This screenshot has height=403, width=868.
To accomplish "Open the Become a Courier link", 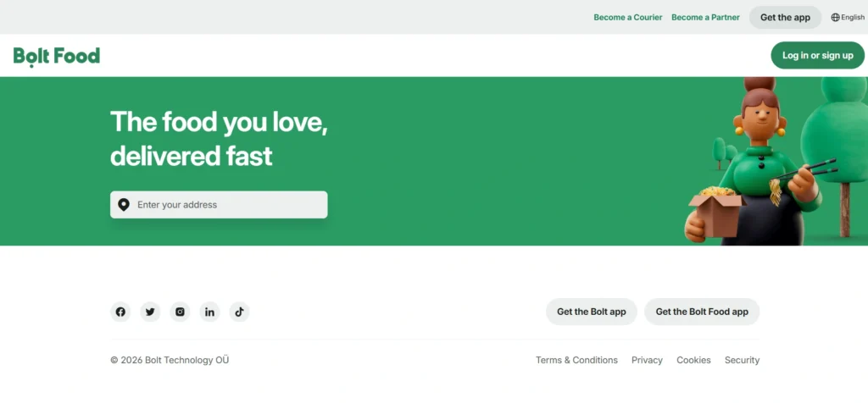I will (628, 17).
